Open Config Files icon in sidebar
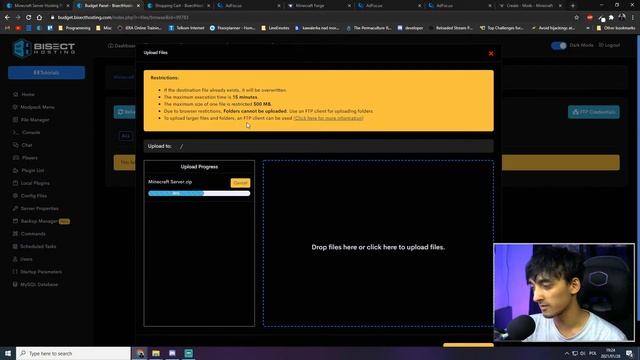Image resolution: width=640 pixels, height=360 pixels. pos(16,196)
